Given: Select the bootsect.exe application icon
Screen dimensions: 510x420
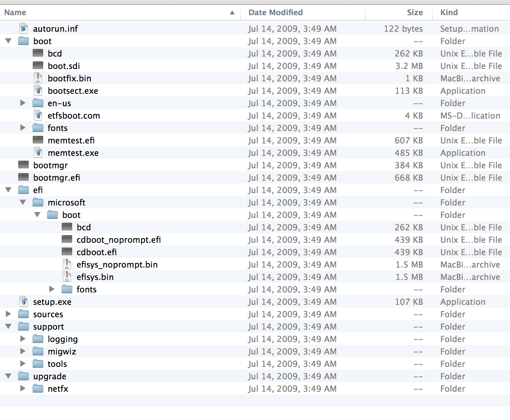Looking at the screenshot, I should (38, 91).
